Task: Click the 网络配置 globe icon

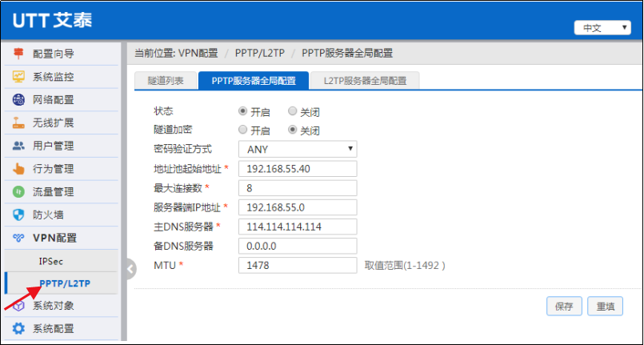Action: pos(19,100)
